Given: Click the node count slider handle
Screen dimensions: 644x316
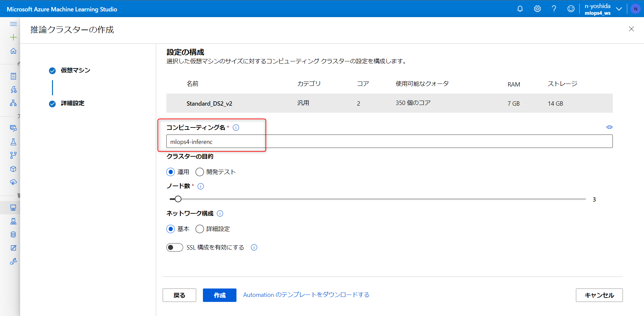Looking at the screenshot, I should click(x=178, y=199).
